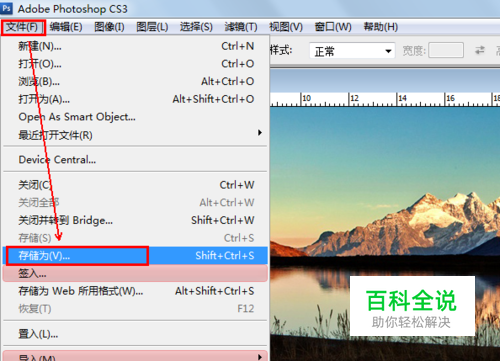The height and width of the screenshot is (361, 500).
Task: Open the 样式 dropdown showing 正常
Action: point(352,51)
